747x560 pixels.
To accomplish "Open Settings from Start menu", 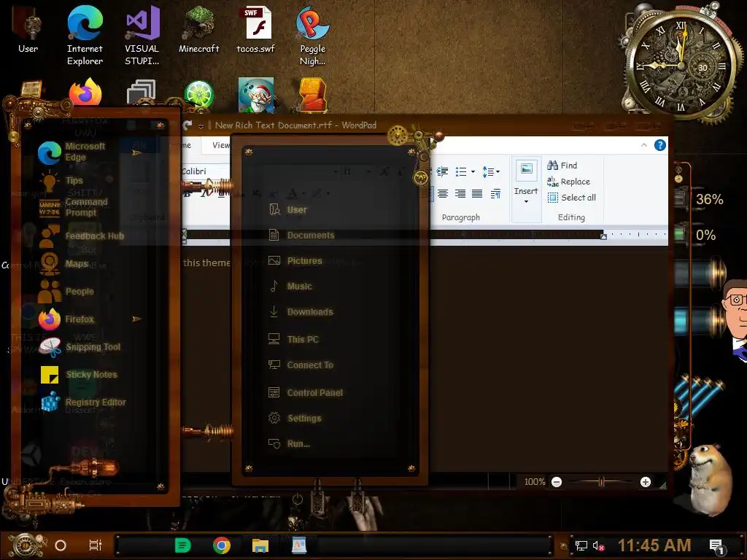I will tap(295, 419).
